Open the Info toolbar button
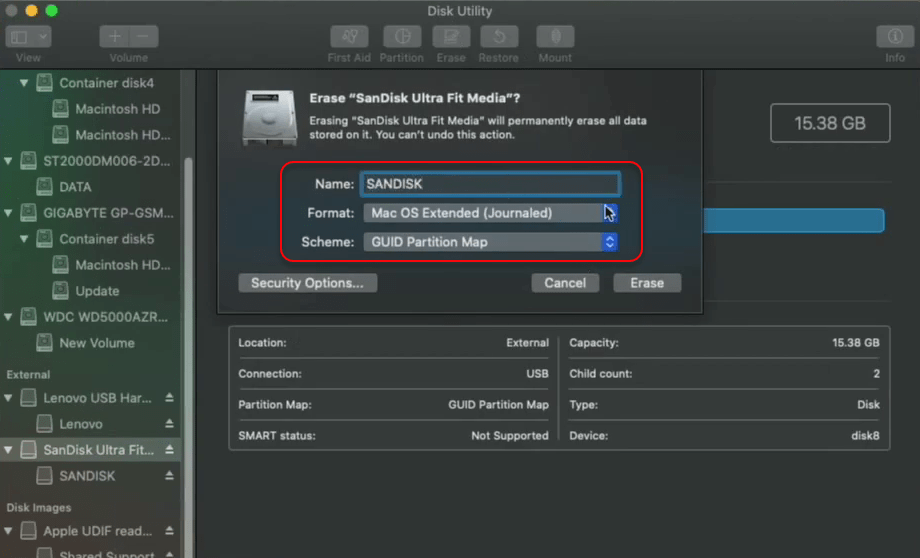 (x=895, y=37)
